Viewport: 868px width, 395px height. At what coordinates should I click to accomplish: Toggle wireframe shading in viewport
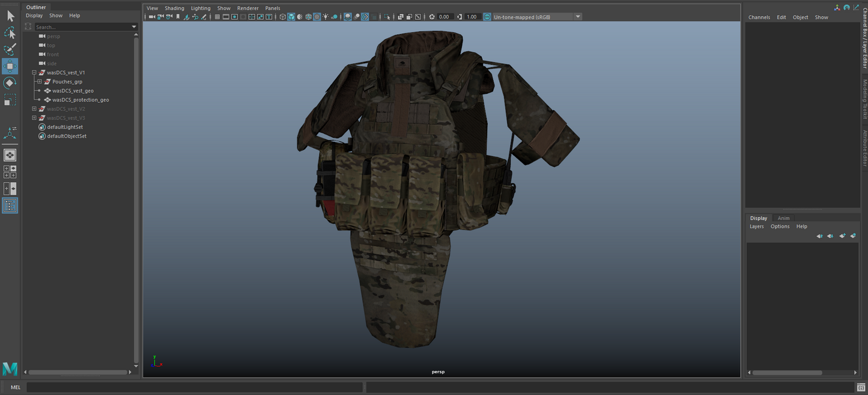coord(282,17)
